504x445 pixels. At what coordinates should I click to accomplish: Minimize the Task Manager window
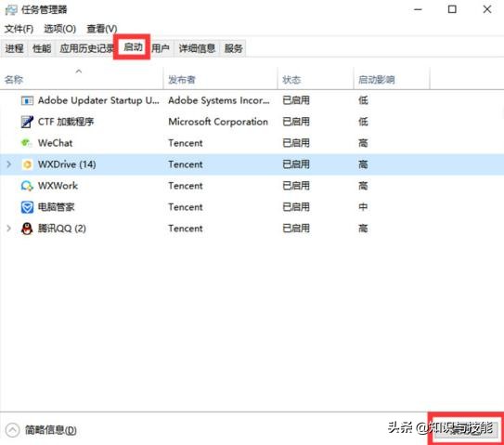coord(418,9)
